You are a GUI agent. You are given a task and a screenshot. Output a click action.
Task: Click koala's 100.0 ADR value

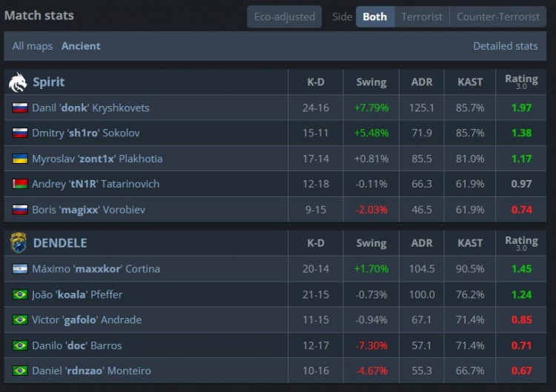point(422,294)
